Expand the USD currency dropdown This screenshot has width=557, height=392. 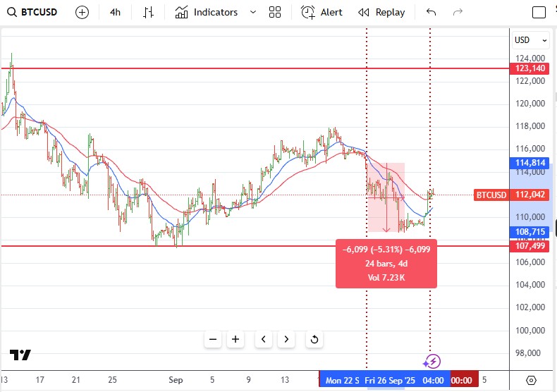click(x=530, y=40)
